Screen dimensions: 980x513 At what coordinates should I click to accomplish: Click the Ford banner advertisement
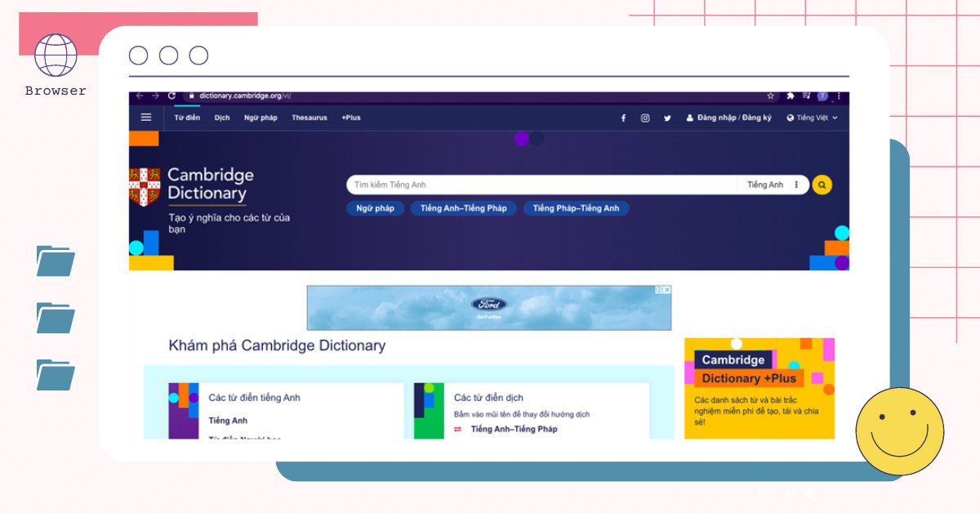[x=488, y=307]
